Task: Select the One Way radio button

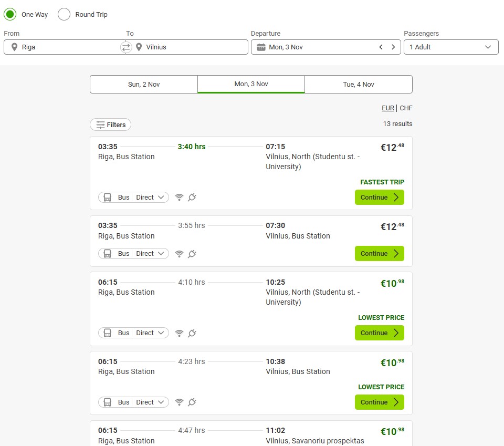Action: 10,14
